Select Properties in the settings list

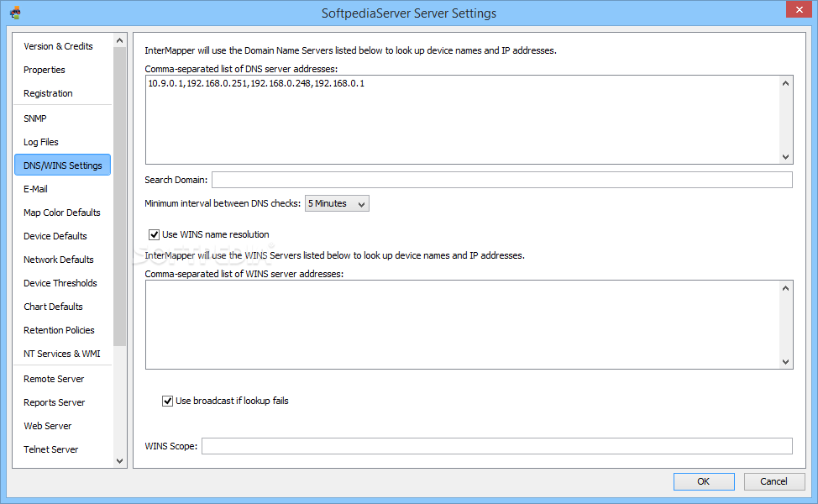click(45, 70)
